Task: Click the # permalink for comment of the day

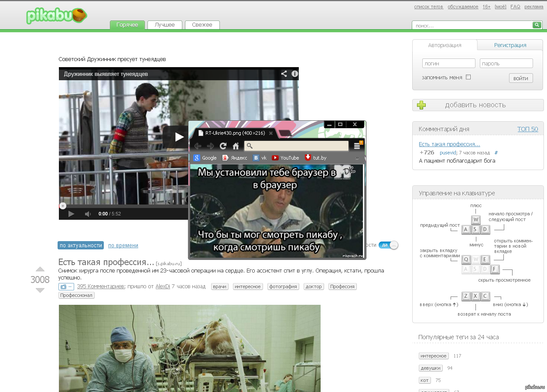Action: tap(496, 153)
